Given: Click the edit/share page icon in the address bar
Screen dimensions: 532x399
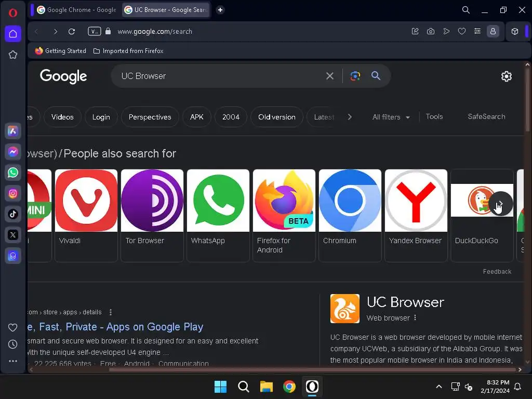Looking at the screenshot, I should [x=415, y=32].
